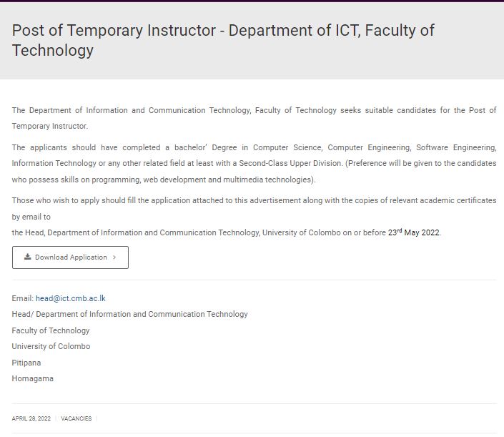Click the Homagama address line

[x=32, y=378]
